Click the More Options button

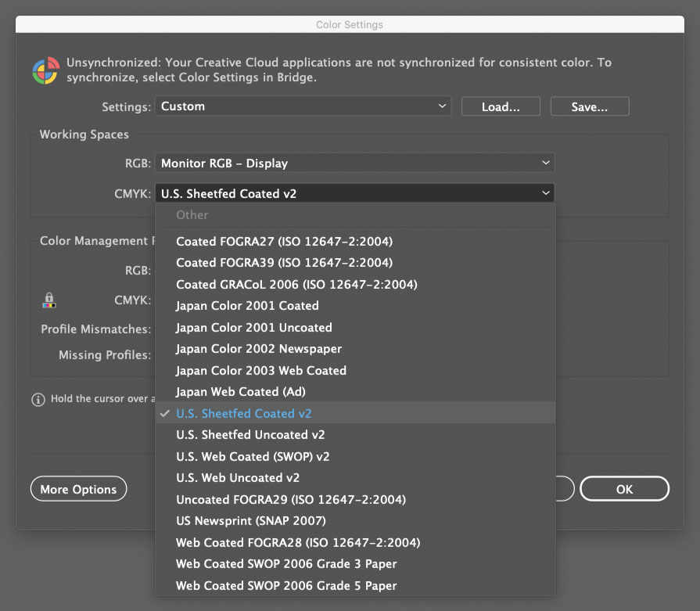tap(78, 488)
